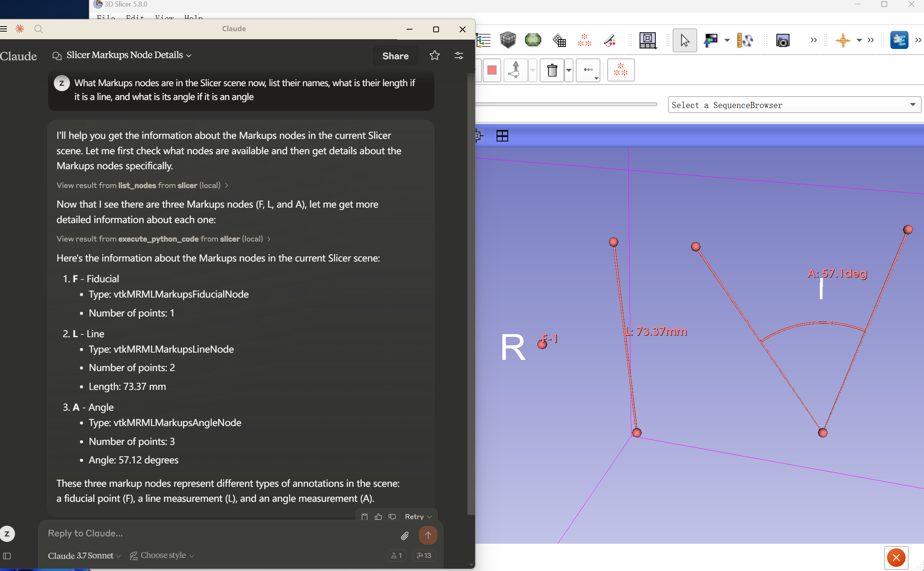Viewport: 924px width, 571px height.
Task: Click the red fiducial list icon in second toolbar row
Action: pos(621,70)
